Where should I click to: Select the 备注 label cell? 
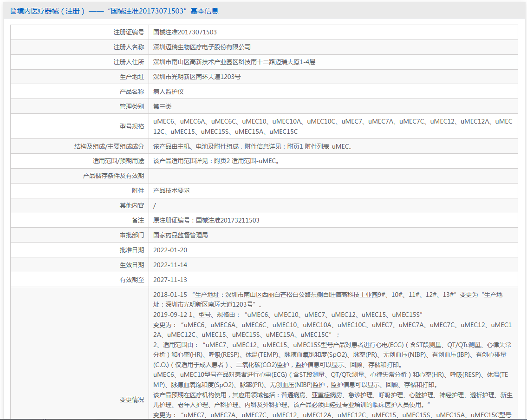138,220
